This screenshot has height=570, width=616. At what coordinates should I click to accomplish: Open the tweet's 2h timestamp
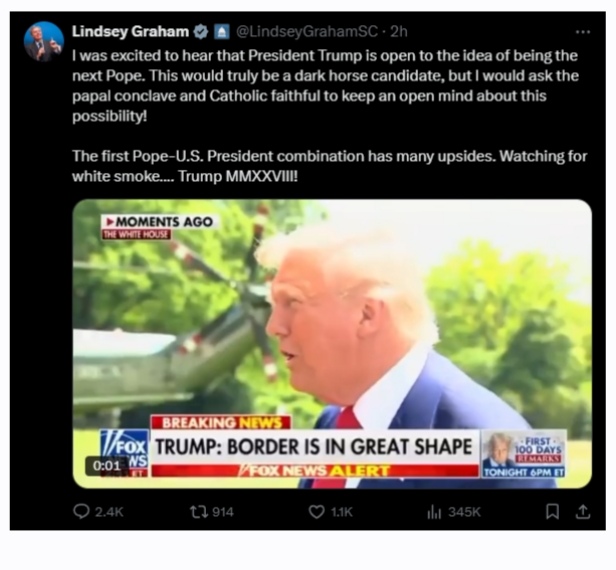pyautogui.click(x=399, y=31)
